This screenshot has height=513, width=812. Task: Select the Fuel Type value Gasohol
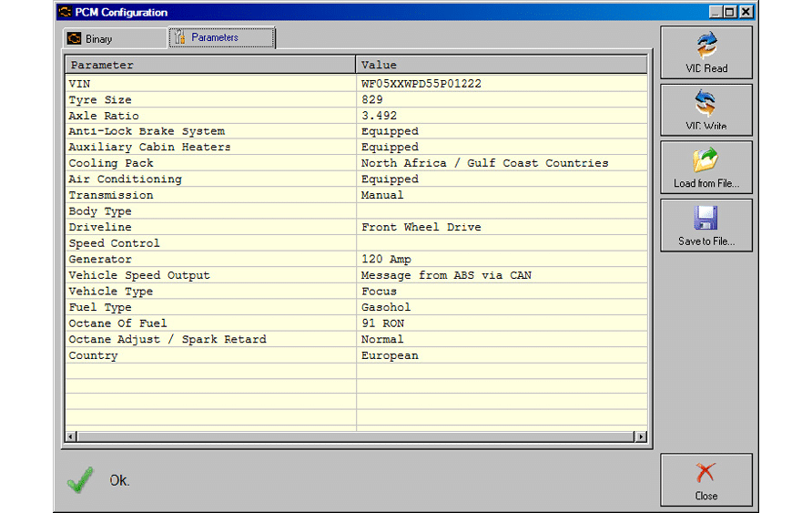[x=386, y=307]
